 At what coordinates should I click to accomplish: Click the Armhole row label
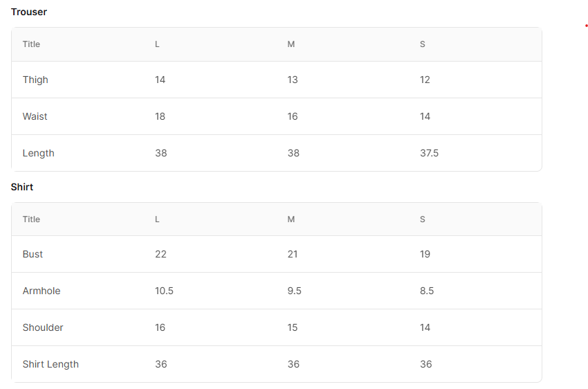[x=42, y=291]
